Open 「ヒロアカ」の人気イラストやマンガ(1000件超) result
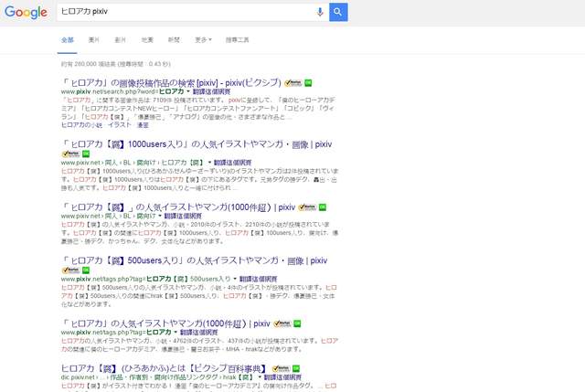 pyautogui.click(x=165, y=323)
